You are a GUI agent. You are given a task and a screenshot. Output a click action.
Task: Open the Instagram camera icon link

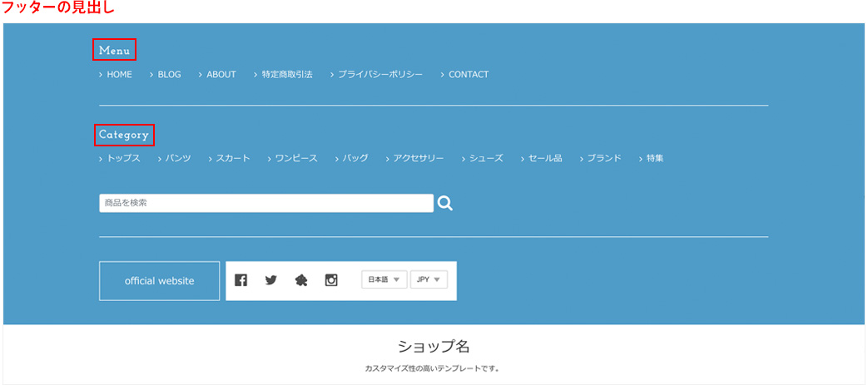[331, 280]
